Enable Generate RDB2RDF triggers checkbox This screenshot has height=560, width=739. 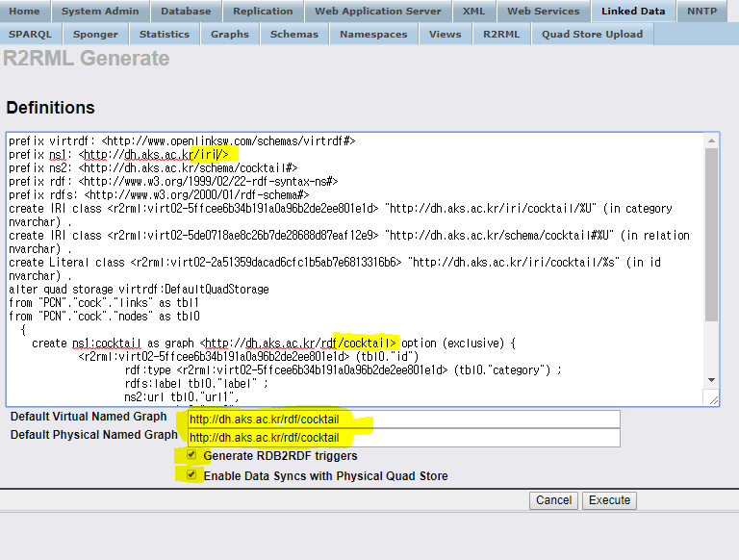coord(192,455)
